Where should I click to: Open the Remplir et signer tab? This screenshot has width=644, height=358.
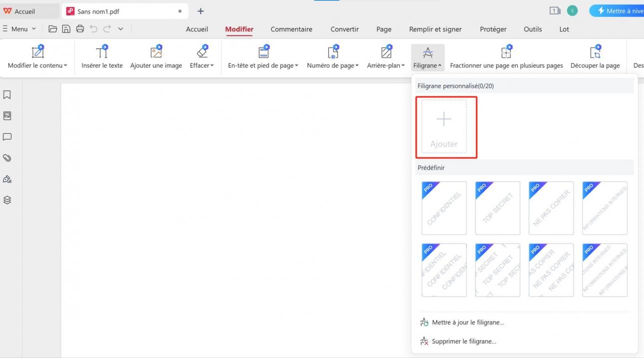pyautogui.click(x=435, y=29)
